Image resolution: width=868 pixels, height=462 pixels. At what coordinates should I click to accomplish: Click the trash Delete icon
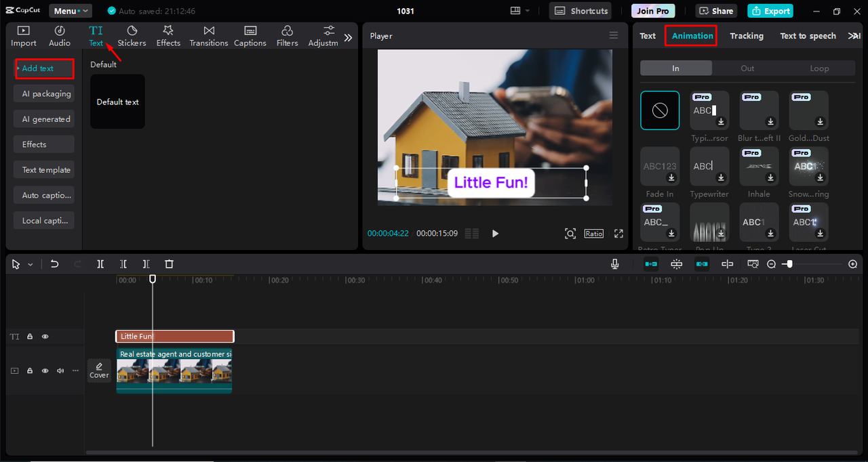(170, 264)
